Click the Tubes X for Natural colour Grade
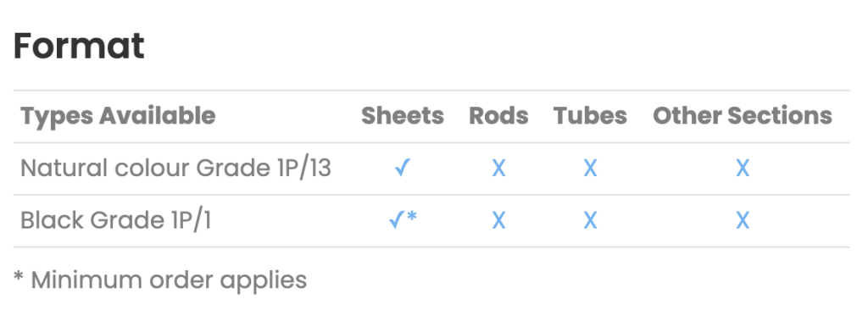The image size is (868, 321). [590, 169]
